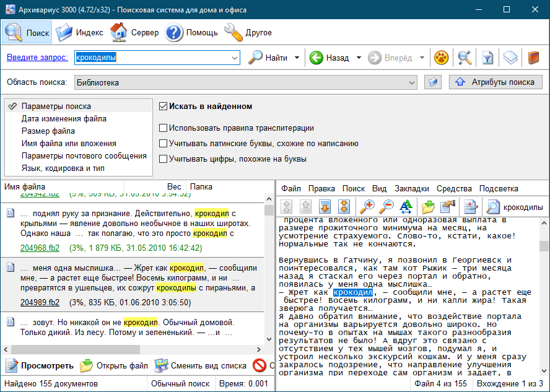
Task: Open the Сервер section
Action: pos(134,32)
